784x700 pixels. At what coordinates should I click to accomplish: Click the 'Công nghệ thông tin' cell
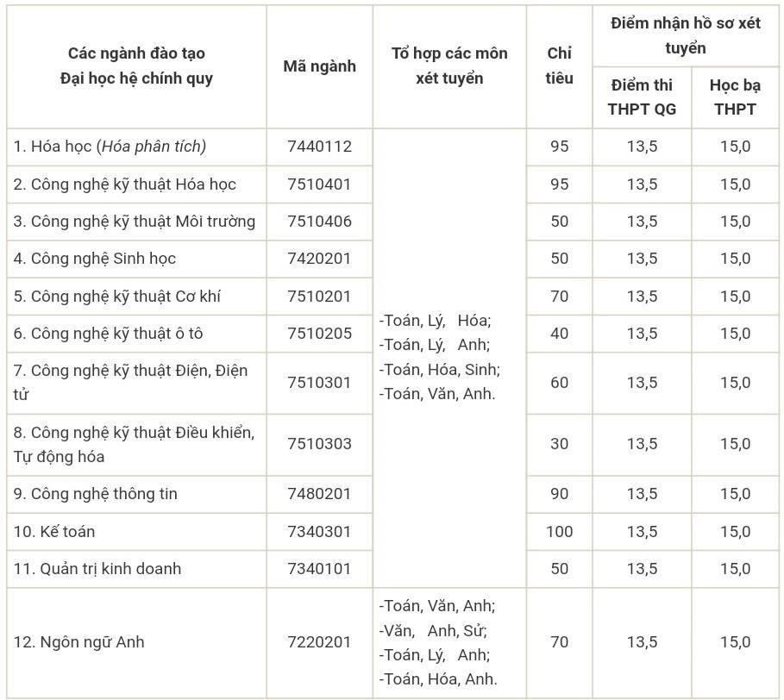point(104,494)
